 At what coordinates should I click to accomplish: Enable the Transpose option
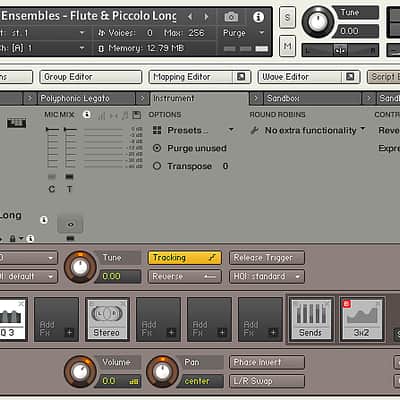tap(157, 166)
